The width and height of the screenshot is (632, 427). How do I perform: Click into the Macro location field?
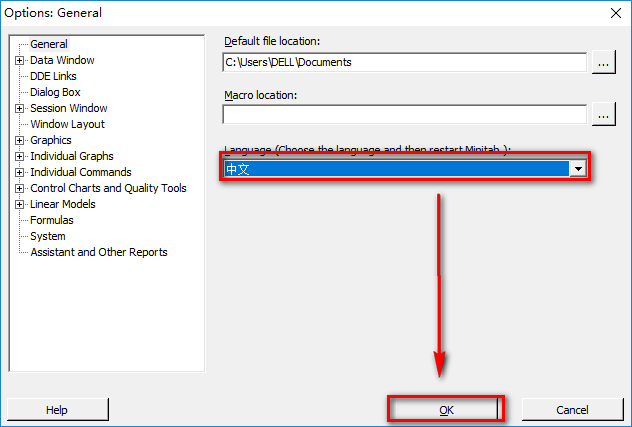click(404, 115)
